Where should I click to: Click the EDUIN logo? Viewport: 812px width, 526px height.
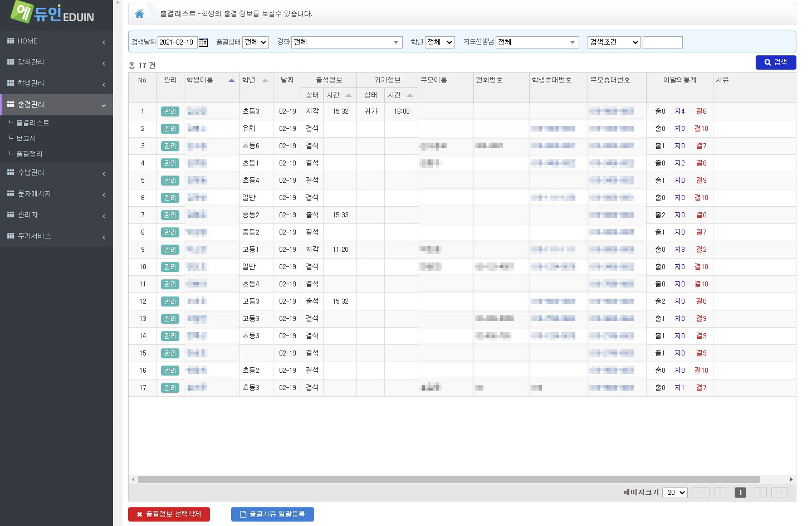[52, 12]
